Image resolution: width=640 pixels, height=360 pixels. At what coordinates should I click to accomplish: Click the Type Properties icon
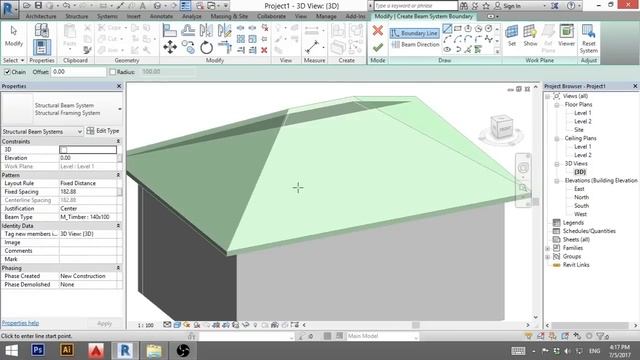click(42, 30)
